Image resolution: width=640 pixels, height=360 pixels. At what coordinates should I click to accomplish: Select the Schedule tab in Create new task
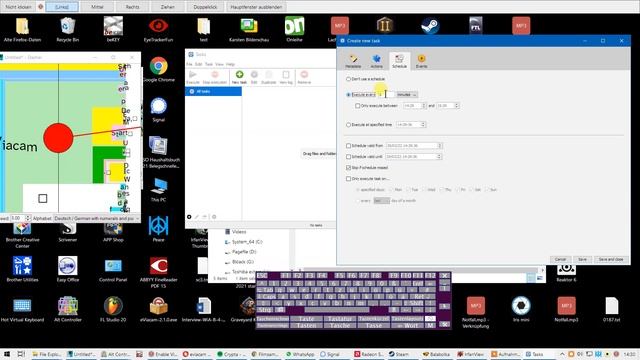(399, 61)
